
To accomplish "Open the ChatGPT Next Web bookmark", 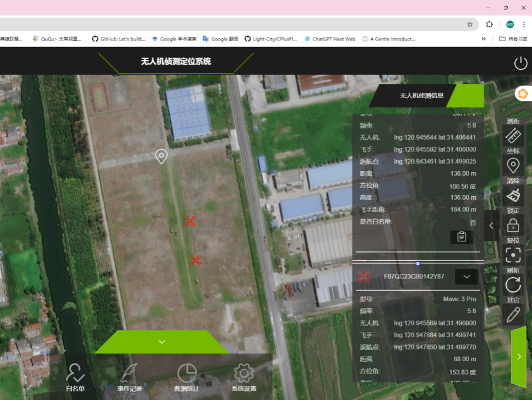I will click(x=329, y=39).
